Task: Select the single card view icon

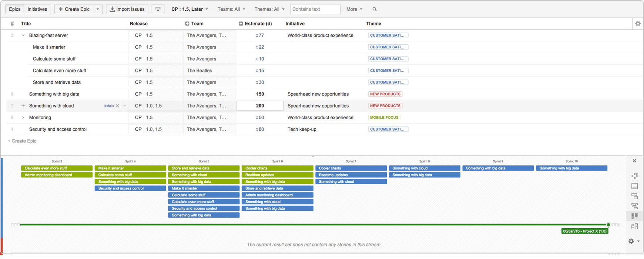Action: (x=634, y=186)
